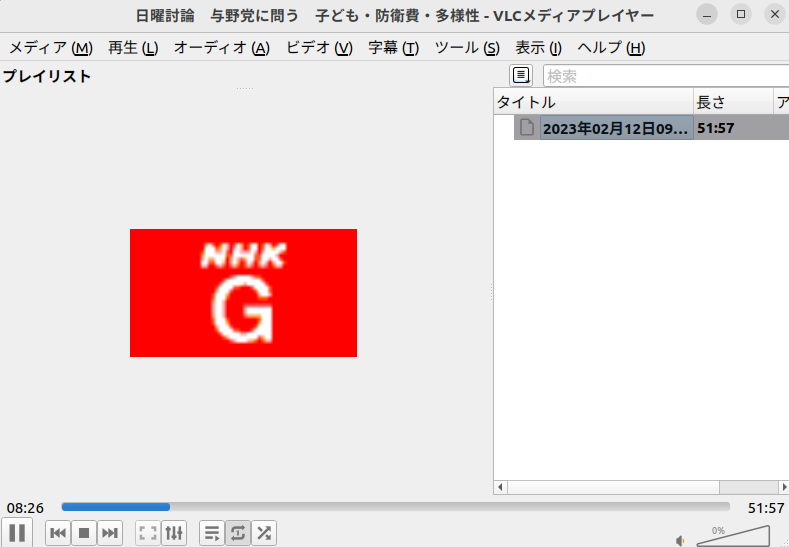Open the 表示 menu

[538, 48]
